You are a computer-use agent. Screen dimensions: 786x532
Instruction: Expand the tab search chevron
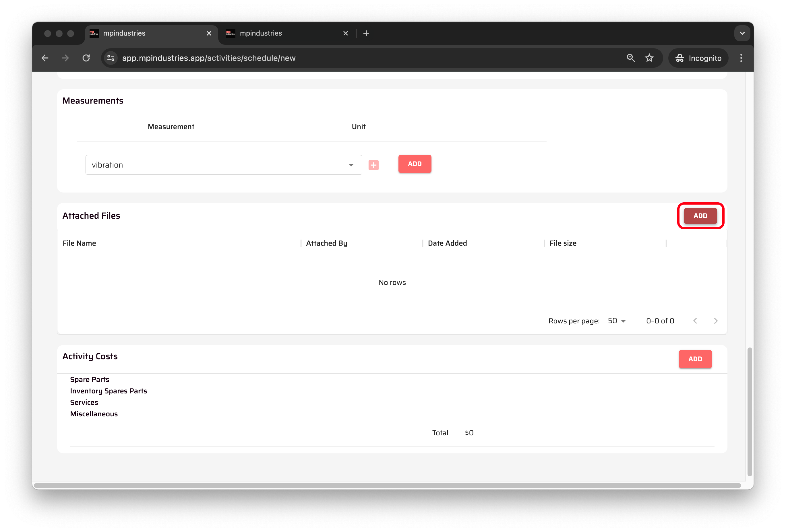pos(742,34)
